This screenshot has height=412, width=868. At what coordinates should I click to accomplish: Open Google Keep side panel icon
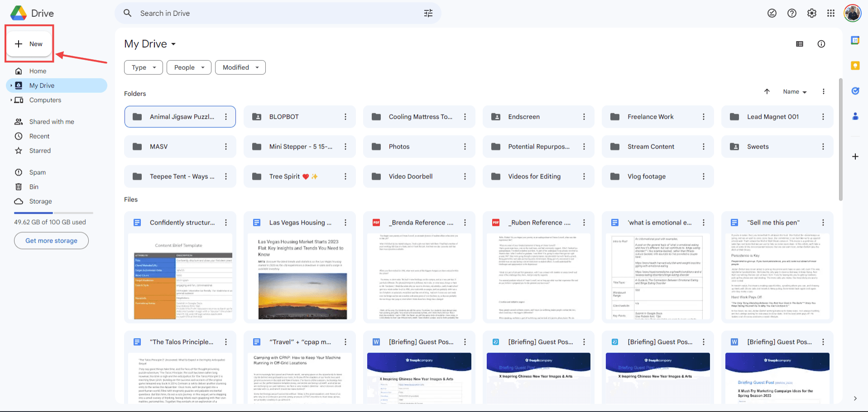[x=855, y=66]
